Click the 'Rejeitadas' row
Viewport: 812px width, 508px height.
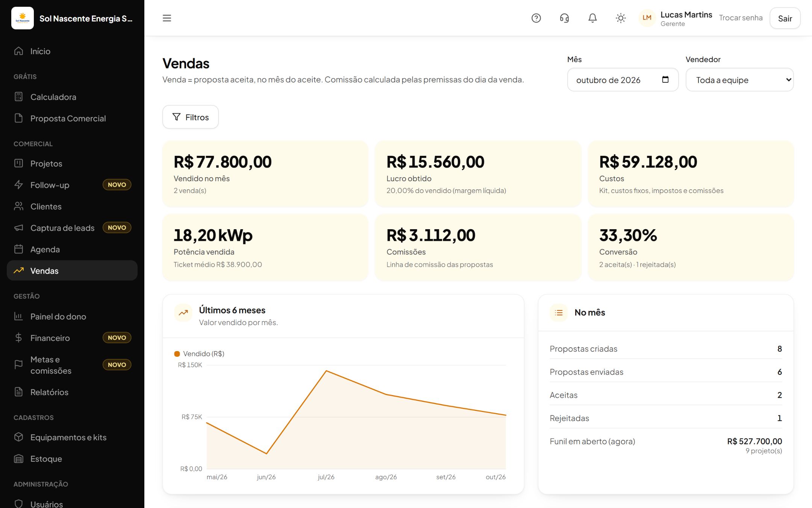coord(666,418)
